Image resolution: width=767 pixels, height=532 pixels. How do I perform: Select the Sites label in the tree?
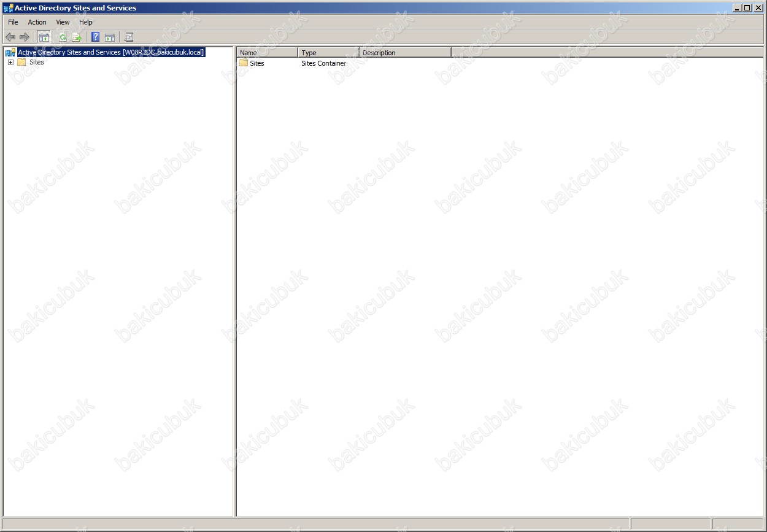tap(37, 62)
